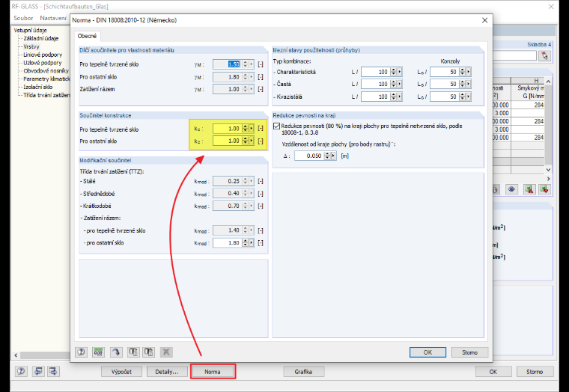This screenshot has width=569, height=392.
Task: Uncheck Redukce pevnosti (80 %) na kraji plochy
Action: tap(276, 126)
